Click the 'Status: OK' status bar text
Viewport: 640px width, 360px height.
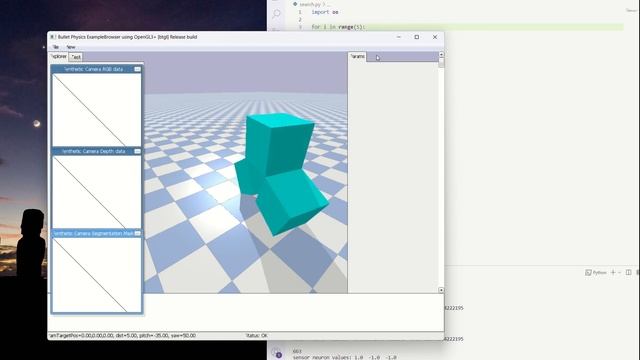256,336
